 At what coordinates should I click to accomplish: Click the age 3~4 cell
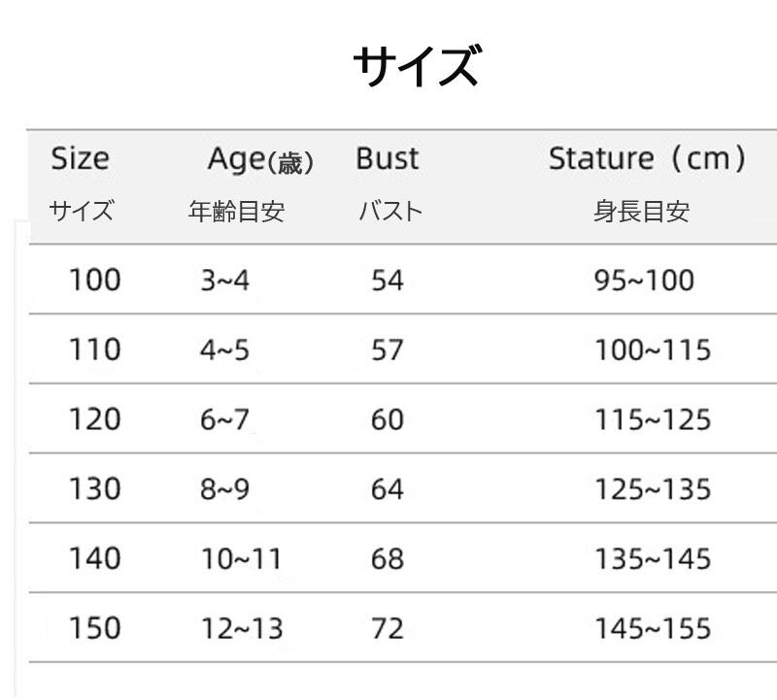pyautogui.click(x=224, y=281)
